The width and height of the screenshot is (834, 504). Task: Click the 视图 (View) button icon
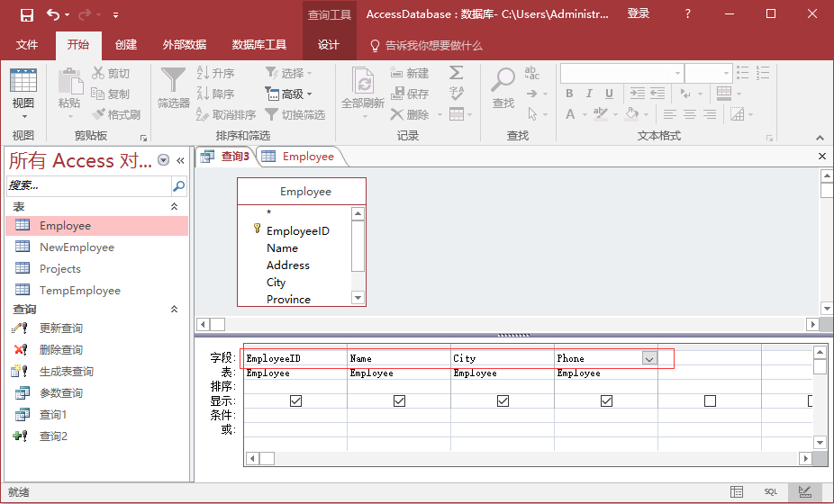tap(23, 82)
